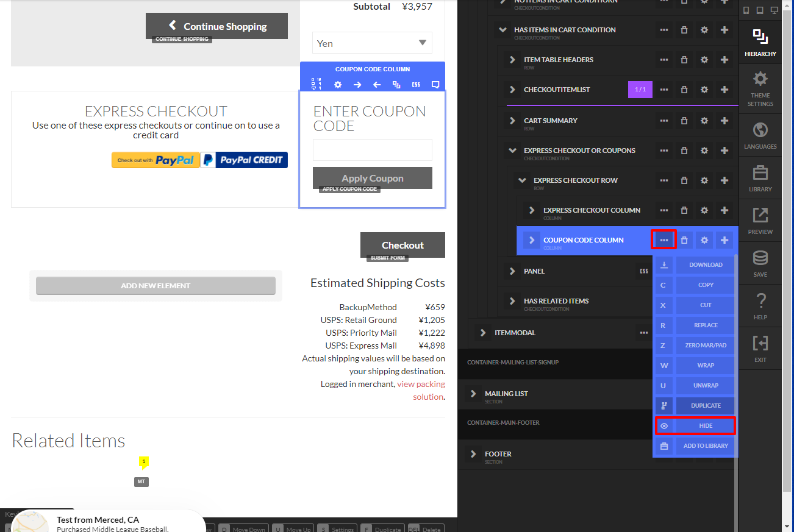Expand the Mailing List section node
794x532 pixels.
tap(474, 394)
